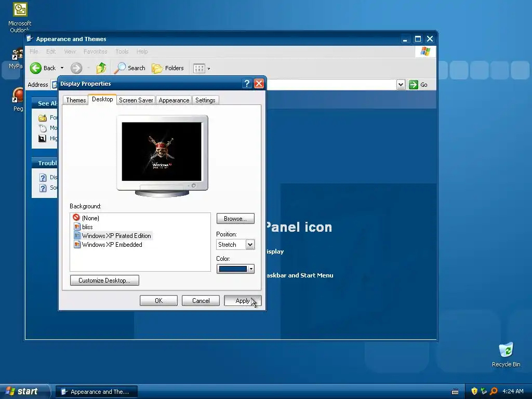Click the Back arrow in Explorer toolbar

(36, 68)
